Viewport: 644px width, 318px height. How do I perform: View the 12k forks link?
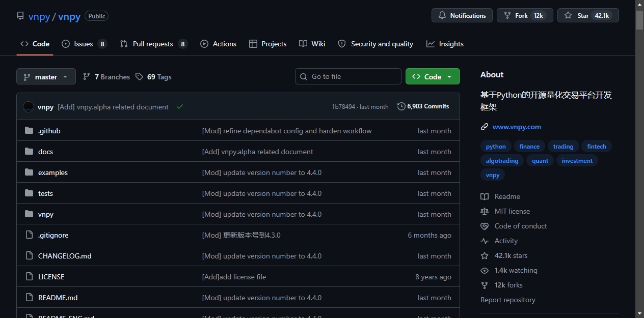tap(502, 285)
